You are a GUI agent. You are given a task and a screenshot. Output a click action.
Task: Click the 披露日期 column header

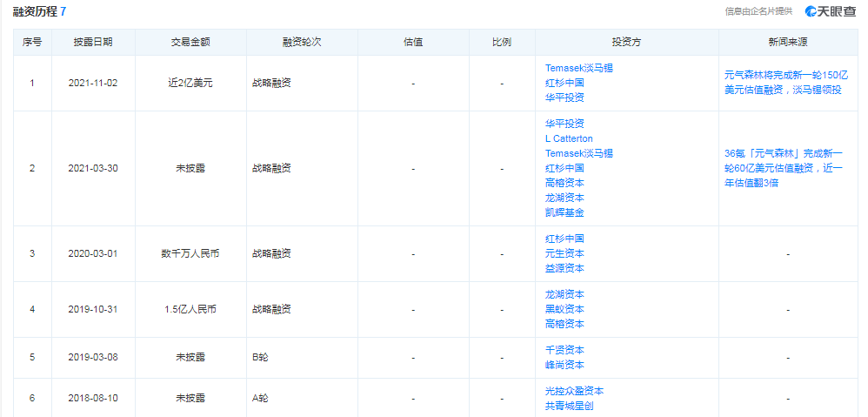pyautogui.click(x=93, y=42)
